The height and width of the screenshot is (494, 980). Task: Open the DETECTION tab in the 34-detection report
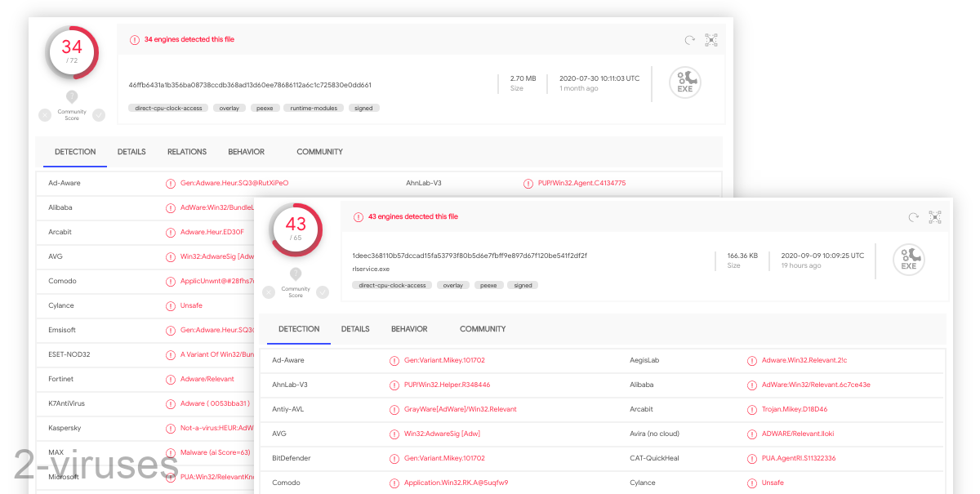pyautogui.click(x=75, y=152)
